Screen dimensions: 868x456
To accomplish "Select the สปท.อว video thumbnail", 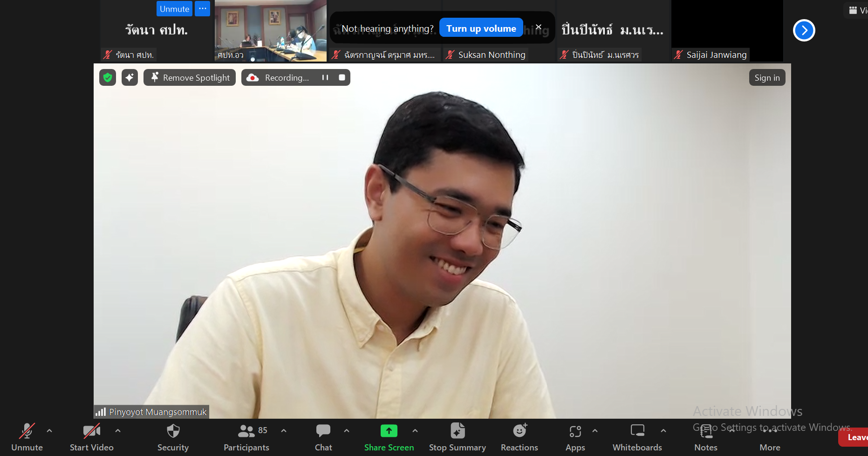I will pyautogui.click(x=271, y=31).
